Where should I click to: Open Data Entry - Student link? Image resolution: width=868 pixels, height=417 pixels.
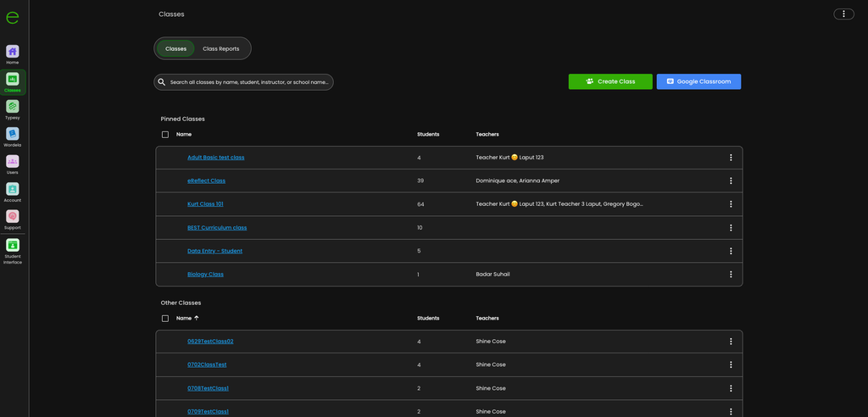pyautogui.click(x=214, y=251)
